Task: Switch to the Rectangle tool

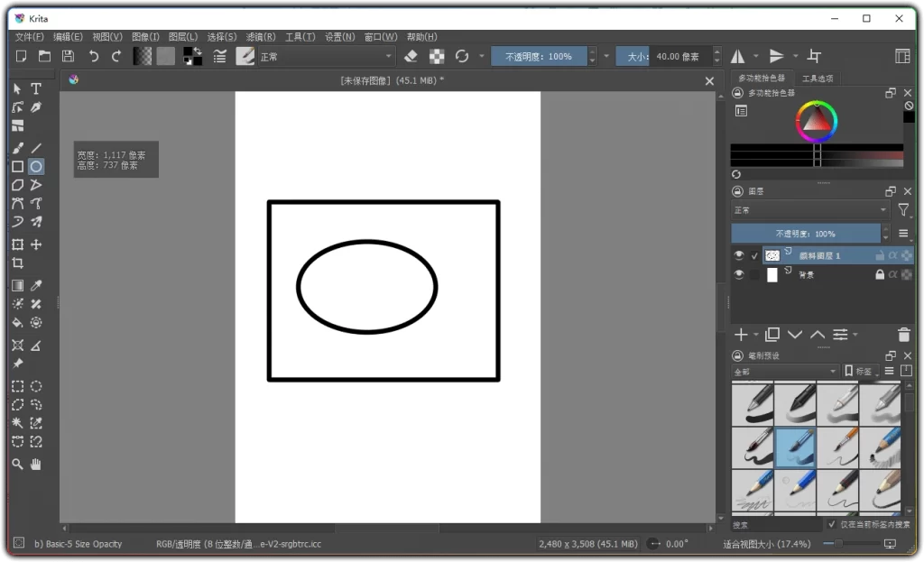Action: [x=18, y=166]
